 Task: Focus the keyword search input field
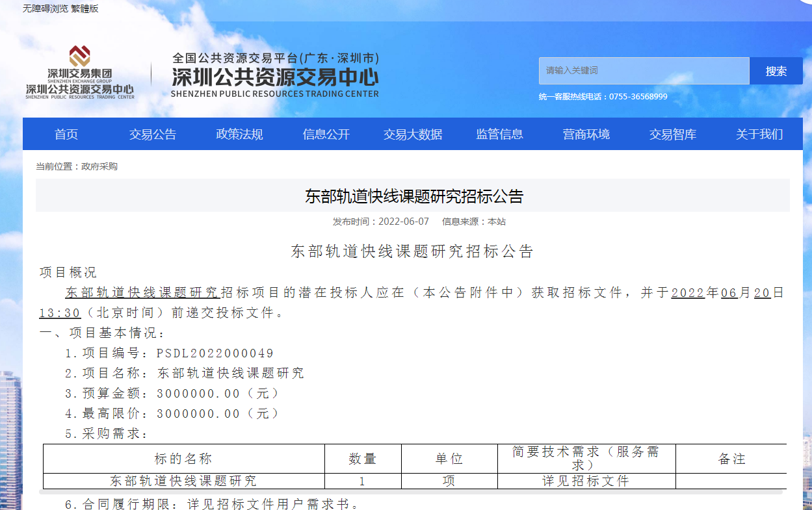click(644, 71)
